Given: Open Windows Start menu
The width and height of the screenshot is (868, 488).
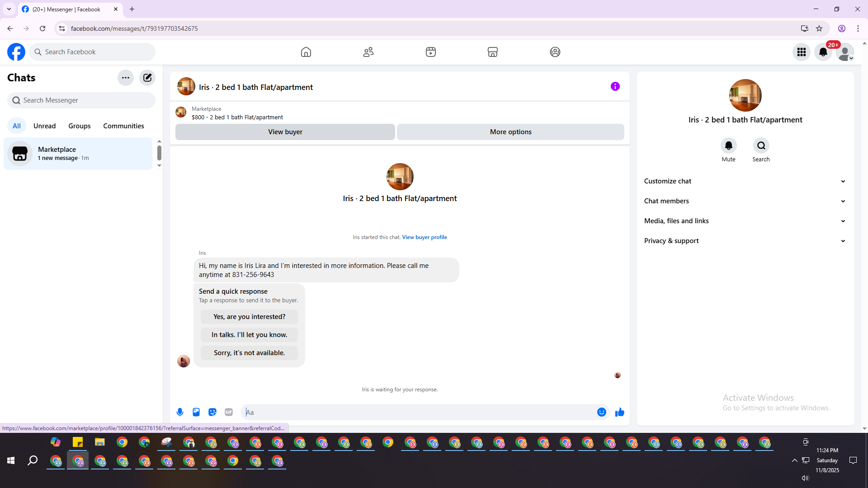Looking at the screenshot, I should [x=11, y=460].
